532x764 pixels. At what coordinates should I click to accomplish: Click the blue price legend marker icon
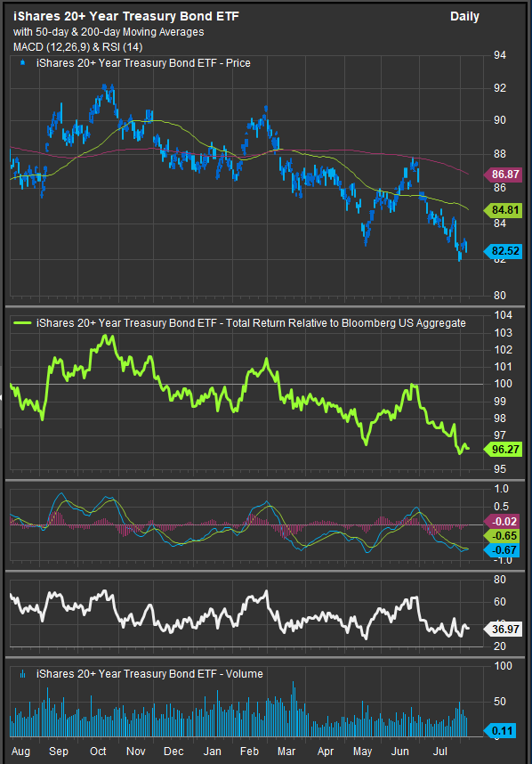pyautogui.click(x=22, y=62)
